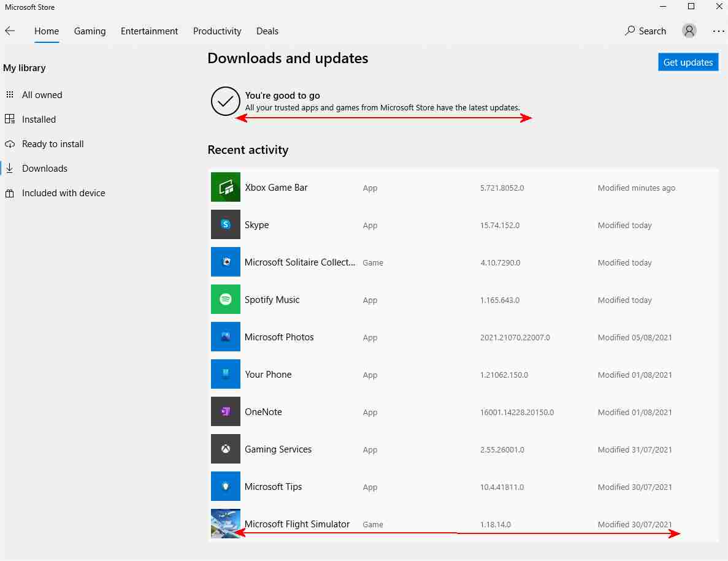Click the Microsoft Photos app icon

point(226,337)
